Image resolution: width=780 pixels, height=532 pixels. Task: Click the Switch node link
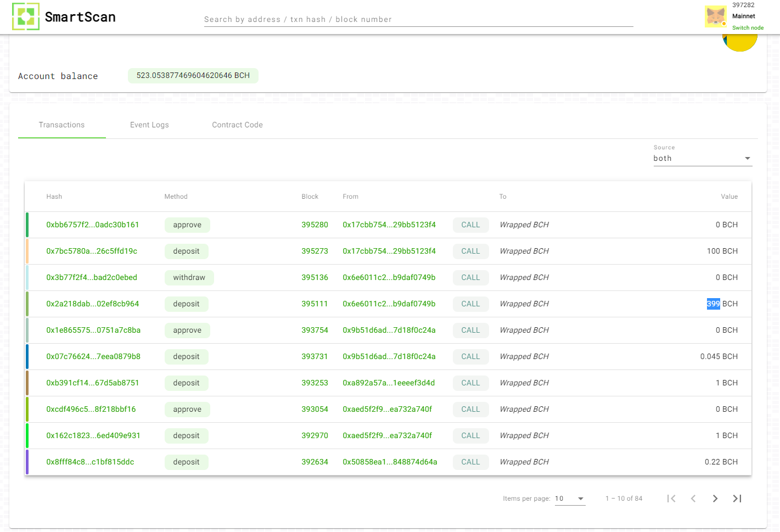[x=748, y=28]
